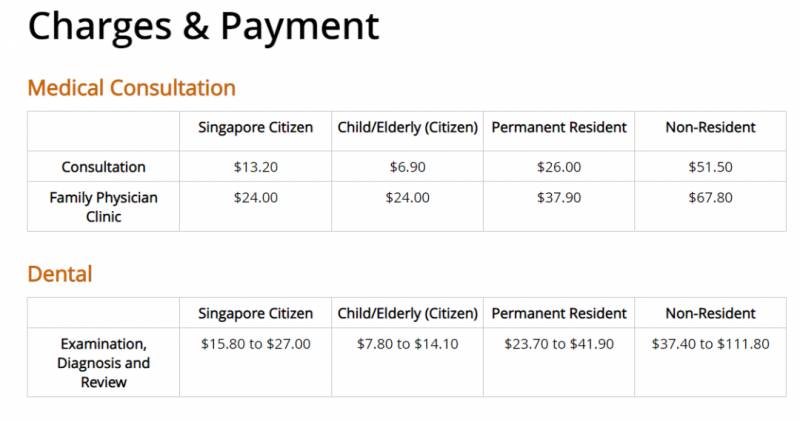Click the $13.20 consultation fee cell
The width and height of the screenshot is (800, 422).
(255, 167)
